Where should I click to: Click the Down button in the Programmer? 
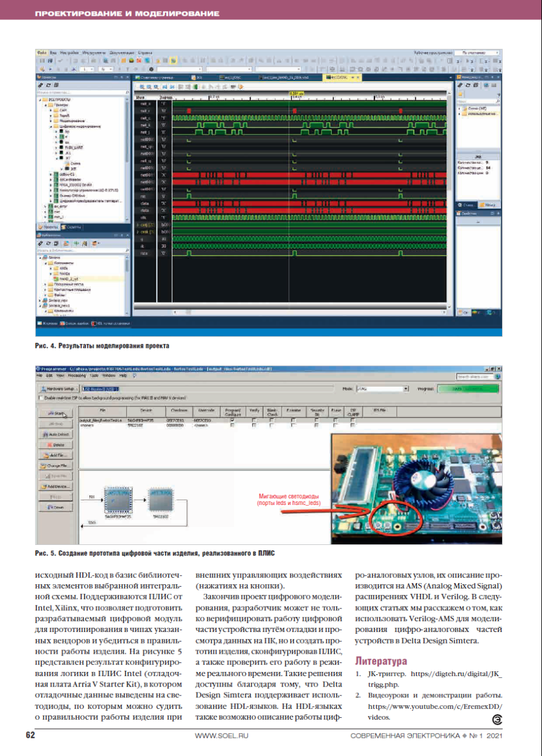click(54, 507)
